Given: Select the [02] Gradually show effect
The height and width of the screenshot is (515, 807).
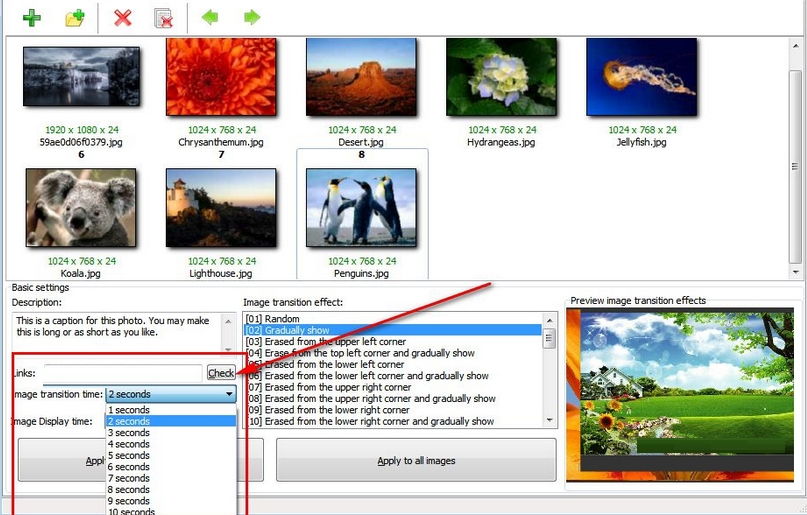Looking at the screenshot, I should 393,330.
